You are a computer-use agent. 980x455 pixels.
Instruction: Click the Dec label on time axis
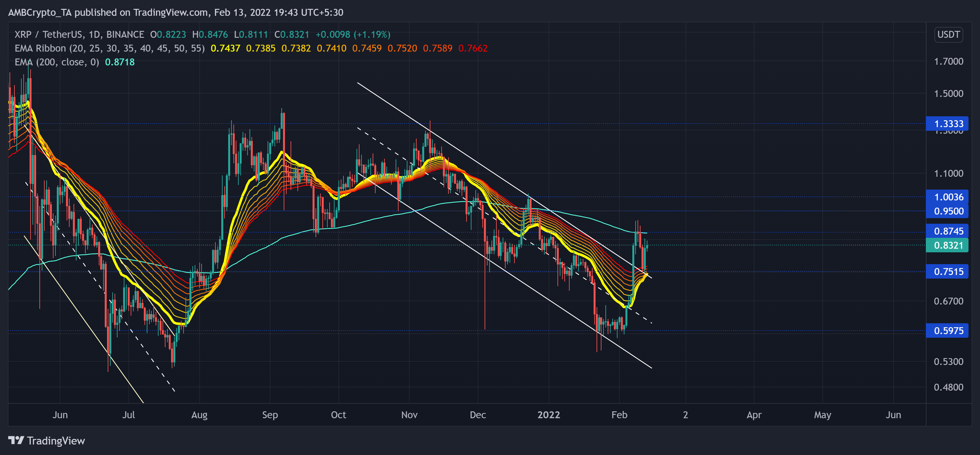[x=478, y=415]
